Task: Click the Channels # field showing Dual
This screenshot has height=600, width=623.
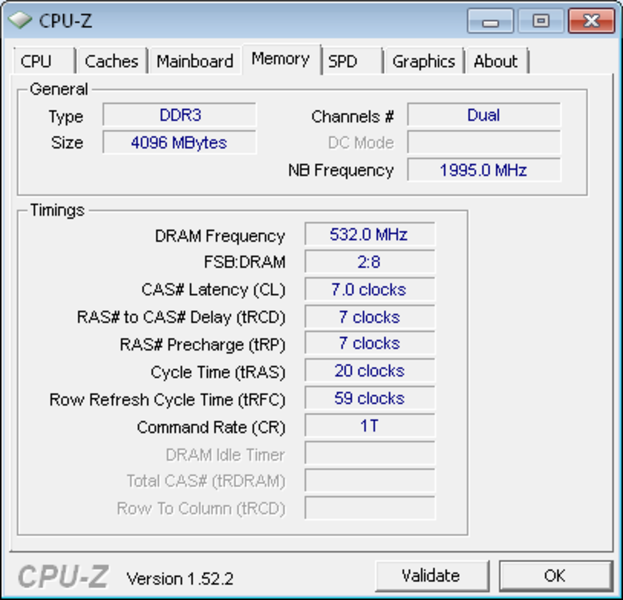Action: pyautogui.click(x=484, y=115)
